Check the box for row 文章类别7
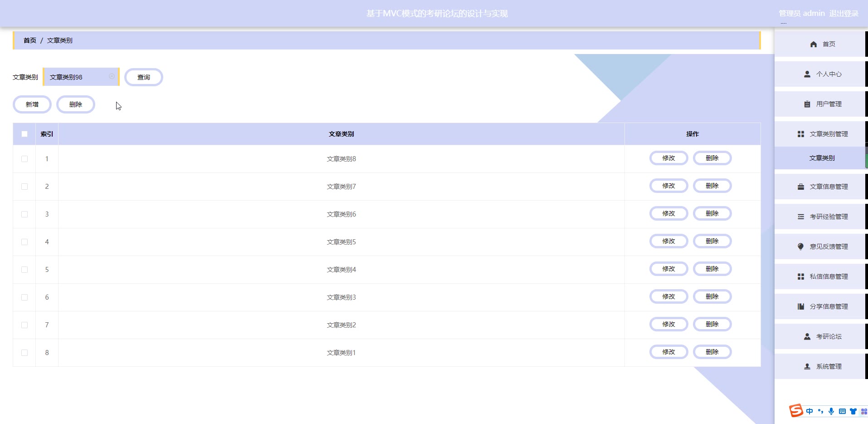 [24, 187]
